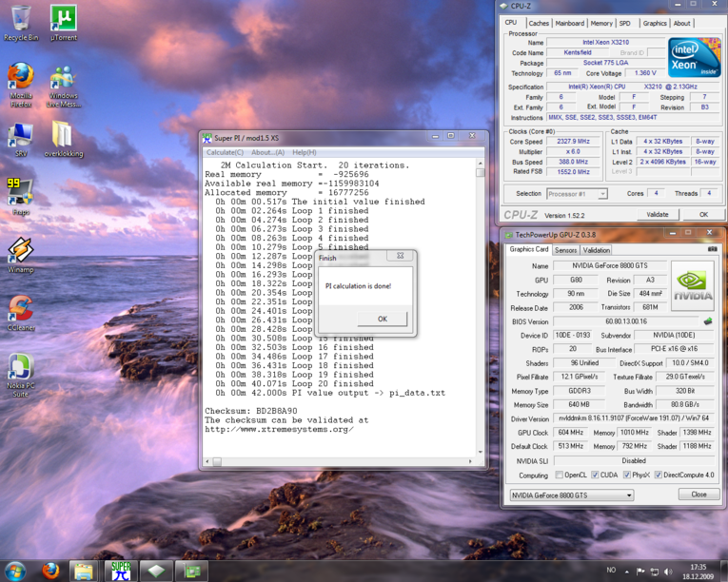The width and height of the screenshot is (728, 582).
Task: Click the Windows Start orb
Action: (15, 571)
